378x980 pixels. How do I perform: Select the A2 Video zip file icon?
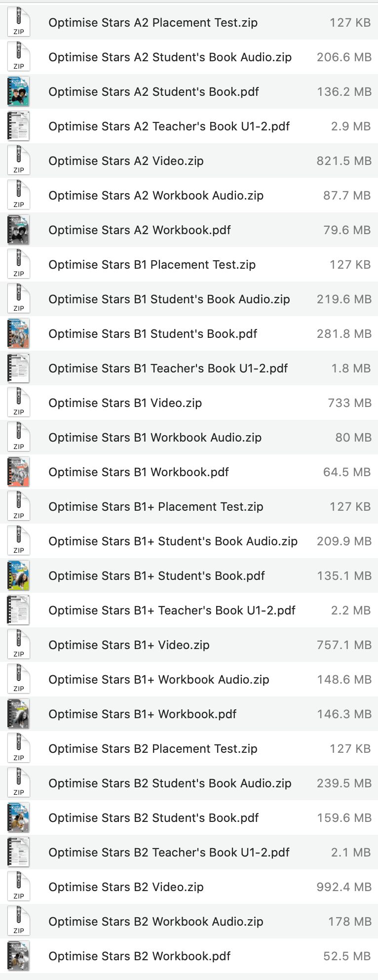[19, 161]
